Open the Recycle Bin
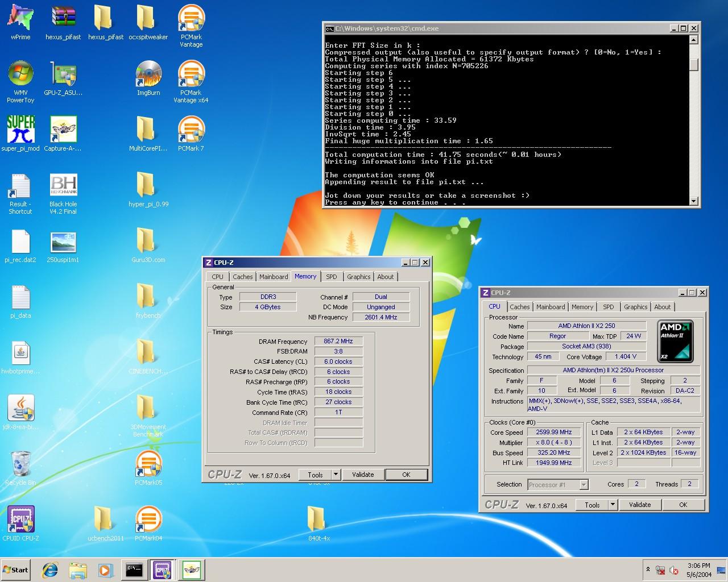This screenshot has width=728, height=582. tap(20, 468)
